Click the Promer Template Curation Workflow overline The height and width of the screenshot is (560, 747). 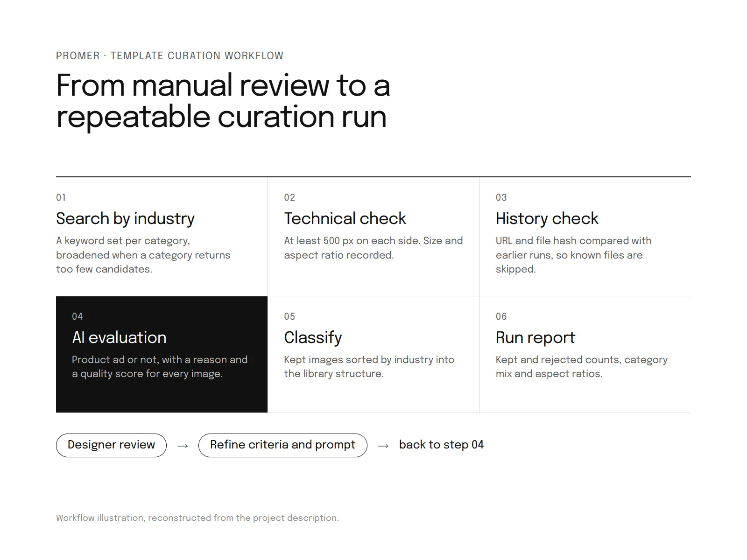coord(169,56)
